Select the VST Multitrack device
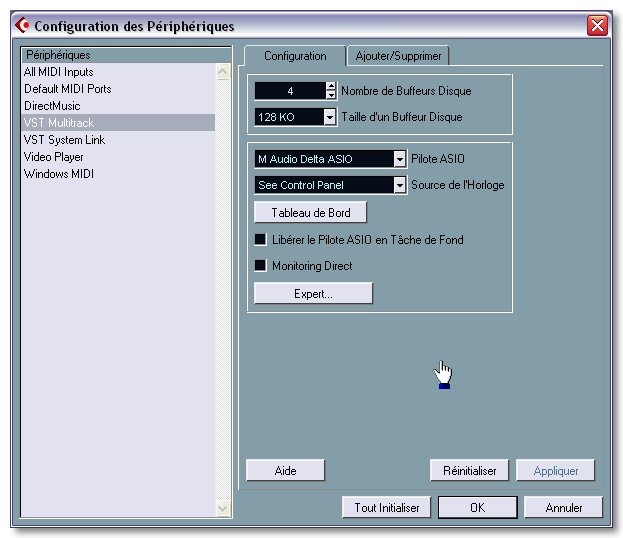Image resolution: width=623 pixels, height=538 pixels. point(118,123)
